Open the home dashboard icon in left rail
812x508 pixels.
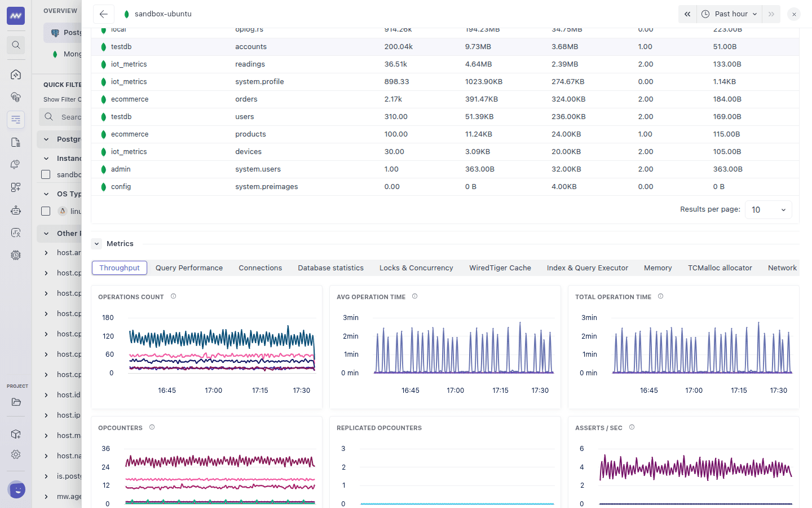point(16,75)
